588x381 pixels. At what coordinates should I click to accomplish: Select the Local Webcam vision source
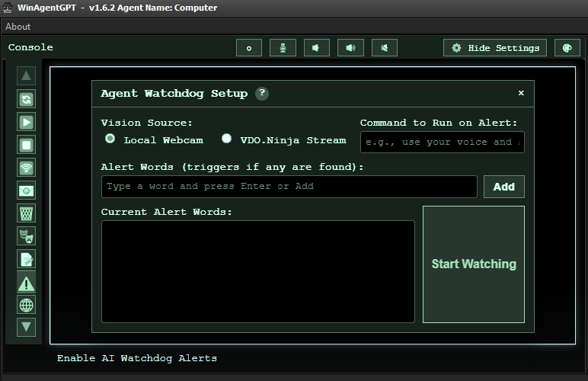[110, 139]
